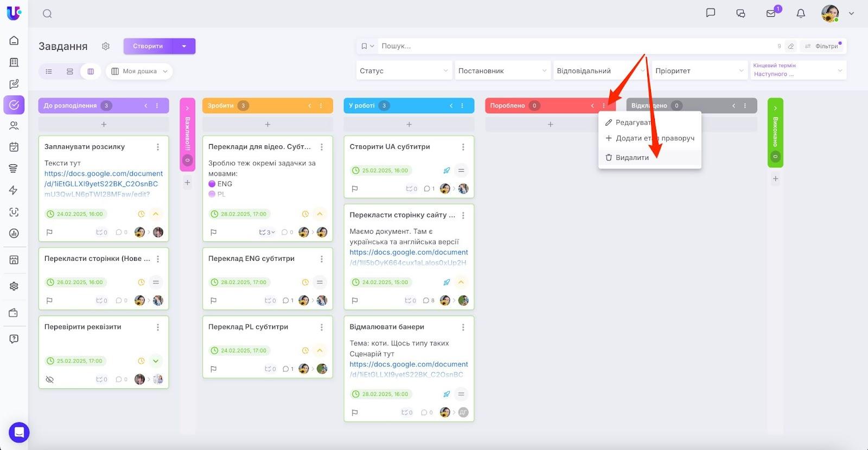The width and height of the screenshot is (868, 450).
Task: Open comments on Перекласти сторінку сайту card
Action: 429,300
